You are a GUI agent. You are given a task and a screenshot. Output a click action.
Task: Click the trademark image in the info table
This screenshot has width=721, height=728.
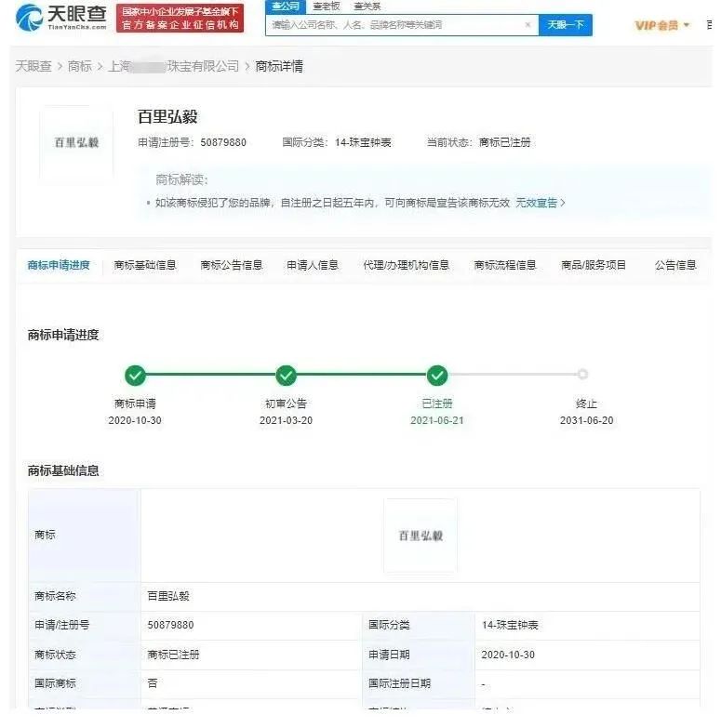(421, 536)
